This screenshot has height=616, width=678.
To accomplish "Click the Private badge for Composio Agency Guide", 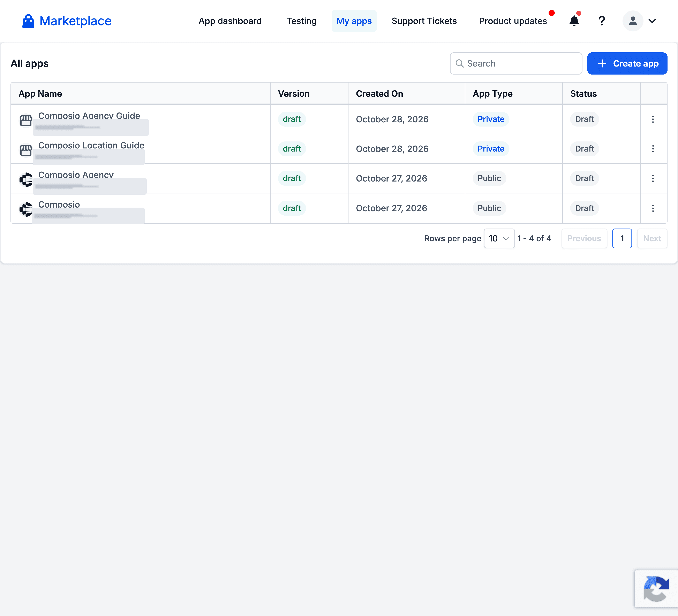I will pos(491,119).
